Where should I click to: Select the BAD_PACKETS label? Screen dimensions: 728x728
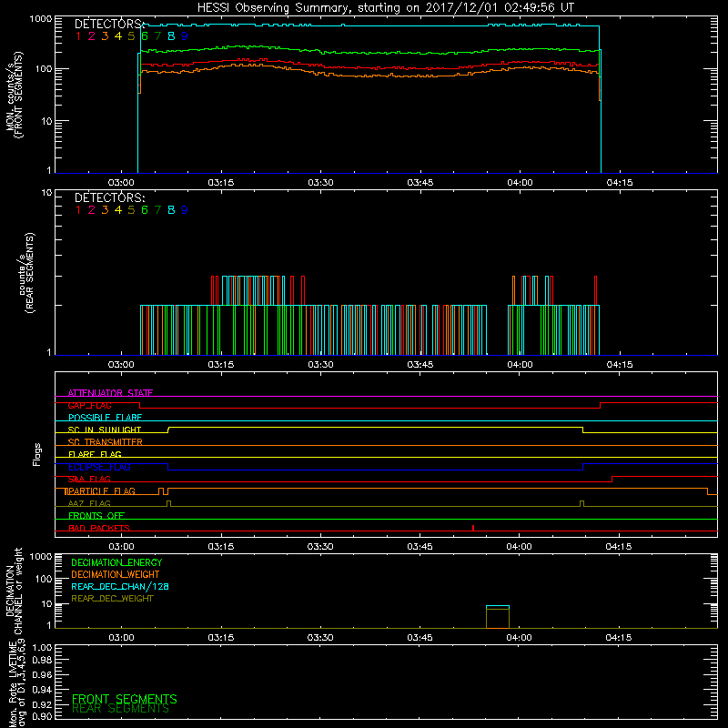point(99,528)
